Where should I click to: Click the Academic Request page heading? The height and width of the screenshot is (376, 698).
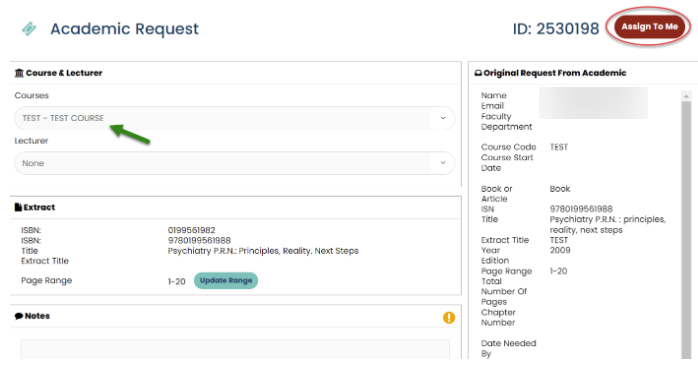[125, 29]
